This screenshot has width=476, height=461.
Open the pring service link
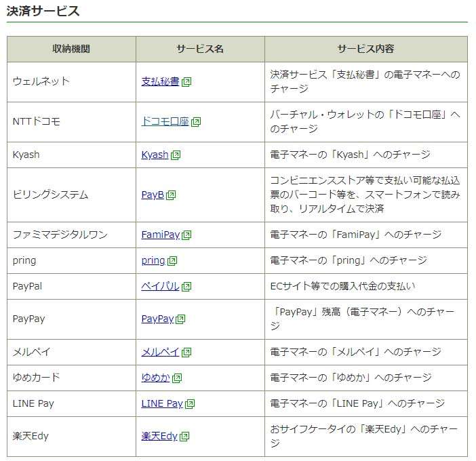(153, 260)
